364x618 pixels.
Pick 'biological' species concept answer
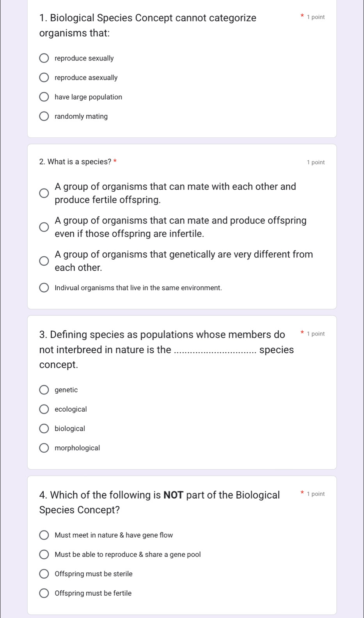click(44, 428)
